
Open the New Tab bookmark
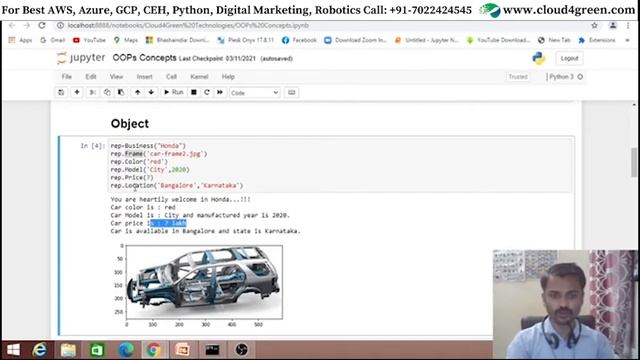click(554, 40)
